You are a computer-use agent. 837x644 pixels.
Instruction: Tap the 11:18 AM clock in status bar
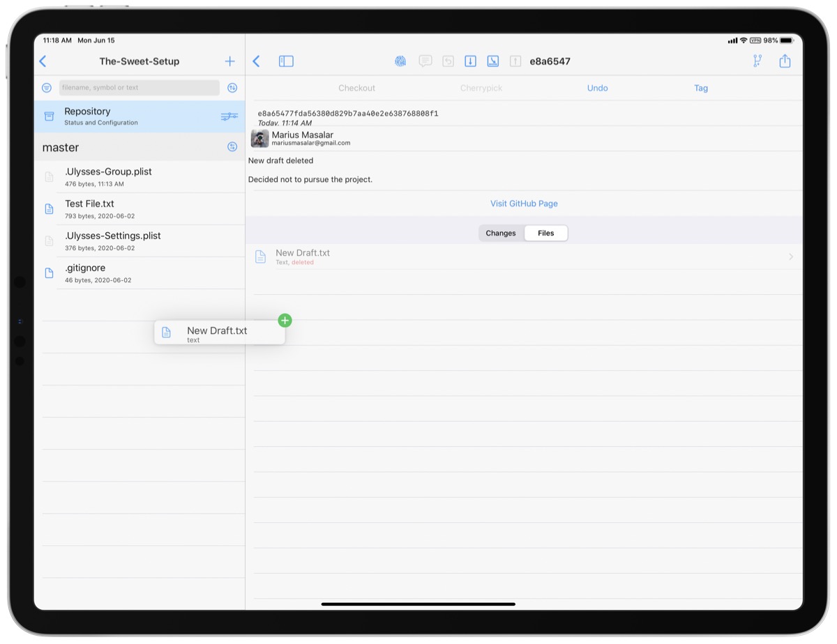[57, 40]
